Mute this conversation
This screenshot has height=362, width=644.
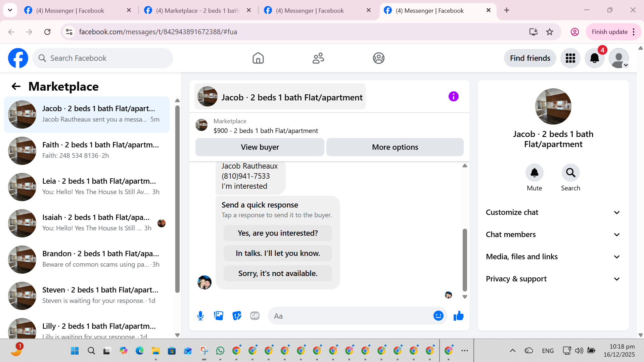point(534,173)
